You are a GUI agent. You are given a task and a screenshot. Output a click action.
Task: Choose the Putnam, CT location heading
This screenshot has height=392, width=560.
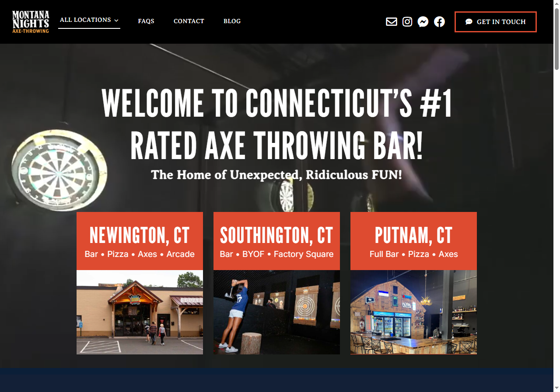tap(413, 236)
